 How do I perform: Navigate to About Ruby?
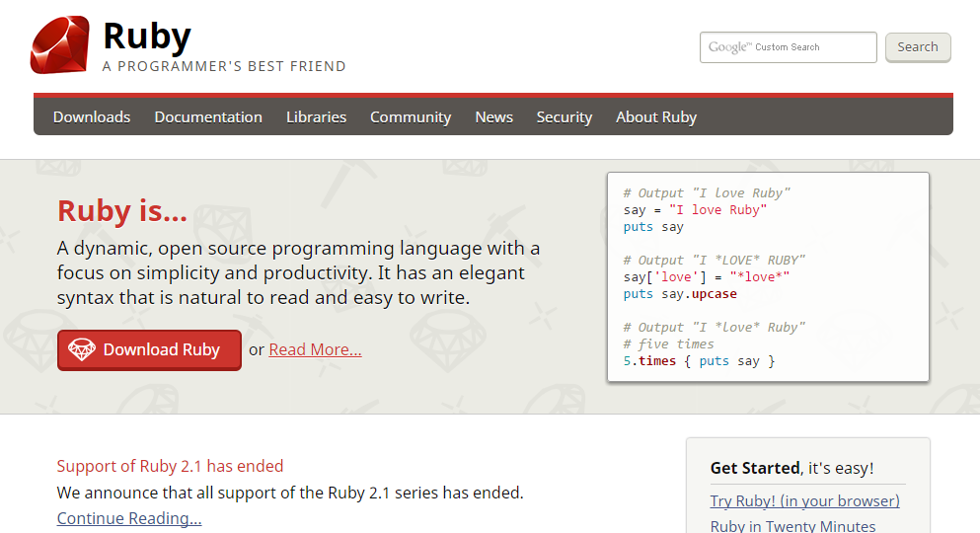point(656,116)
